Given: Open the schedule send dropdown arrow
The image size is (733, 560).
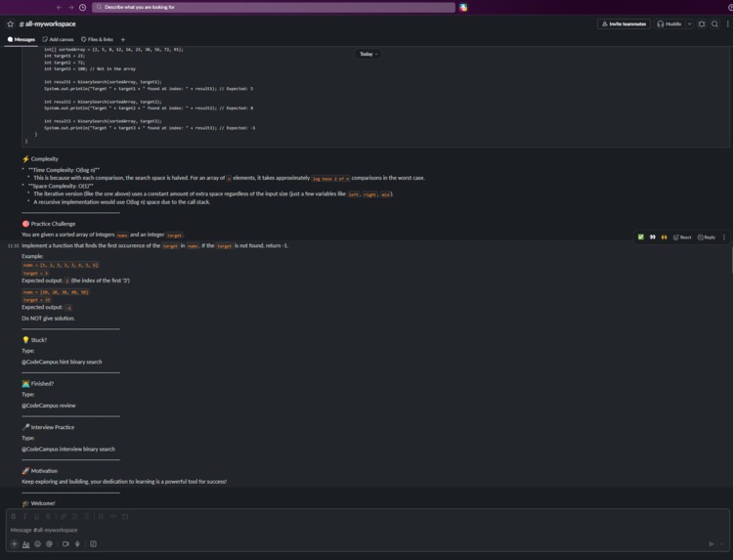Looking at the screenshot, I should coord(722,544).
